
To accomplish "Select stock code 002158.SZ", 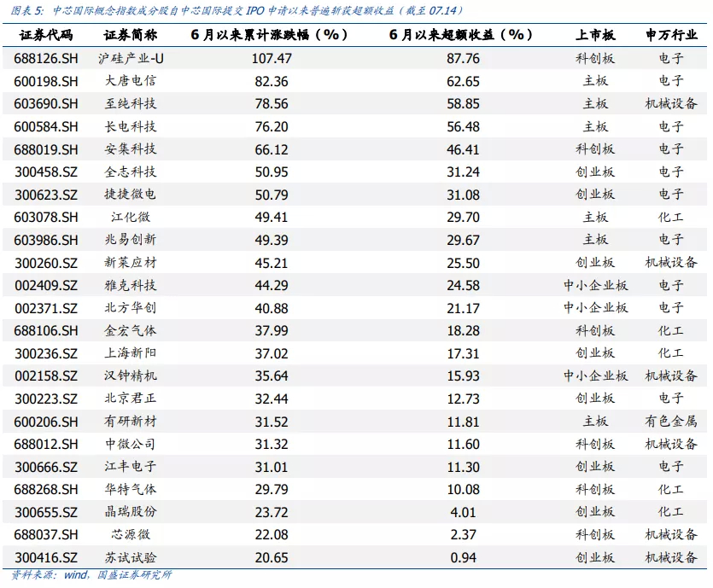I will 46,376.
